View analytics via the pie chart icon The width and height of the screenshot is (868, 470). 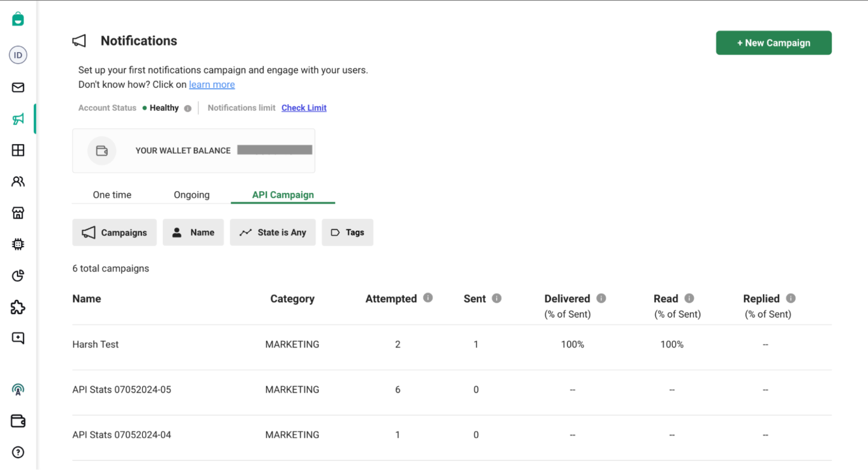point(18,275)
